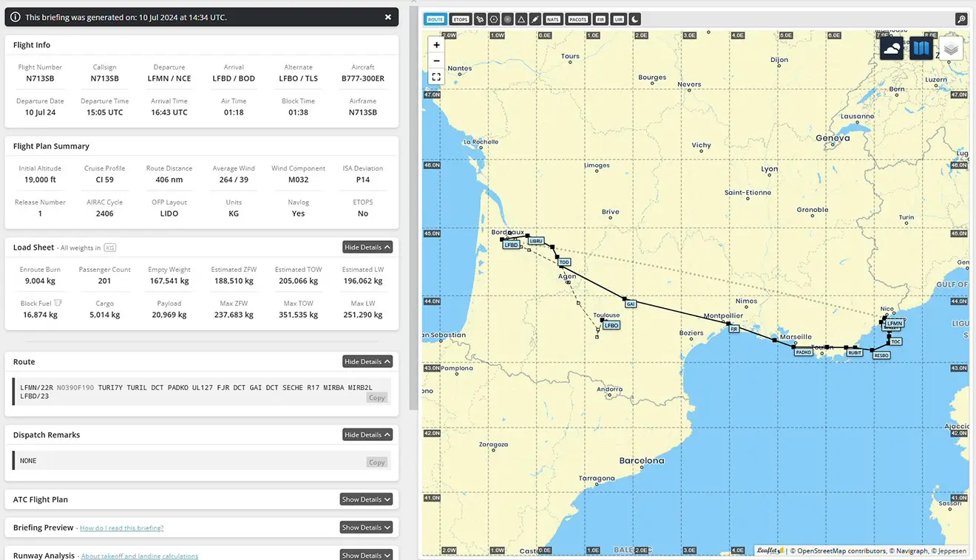Zoom out on the map
The width and height of the screenshot is (976, 560).
[436, 61]
